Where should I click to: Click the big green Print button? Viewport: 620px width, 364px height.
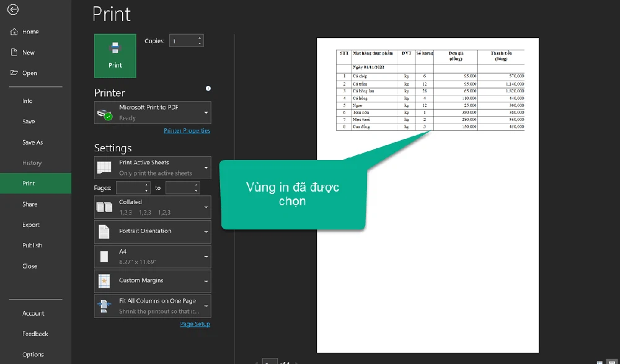click(x=115, y=56)
